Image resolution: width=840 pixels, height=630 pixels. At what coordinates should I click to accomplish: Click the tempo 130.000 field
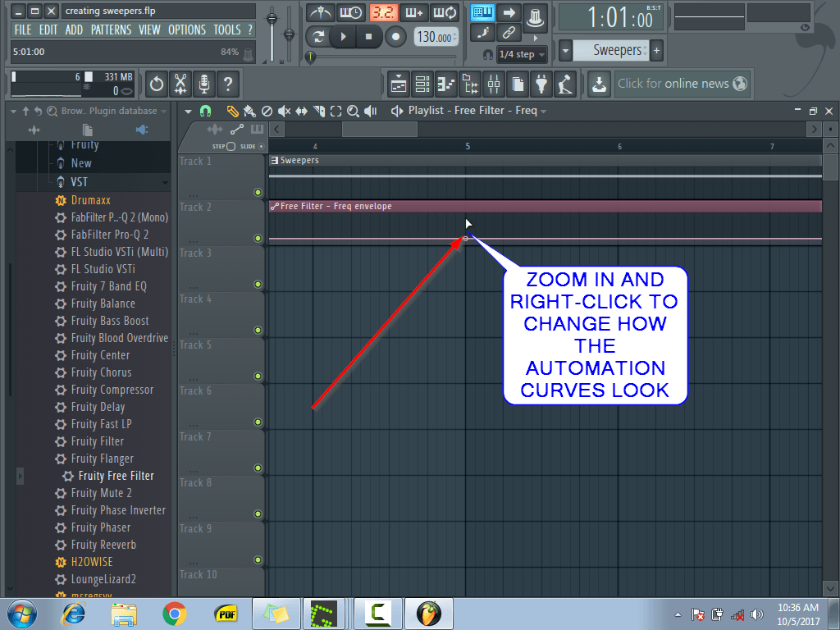[436, 37]
